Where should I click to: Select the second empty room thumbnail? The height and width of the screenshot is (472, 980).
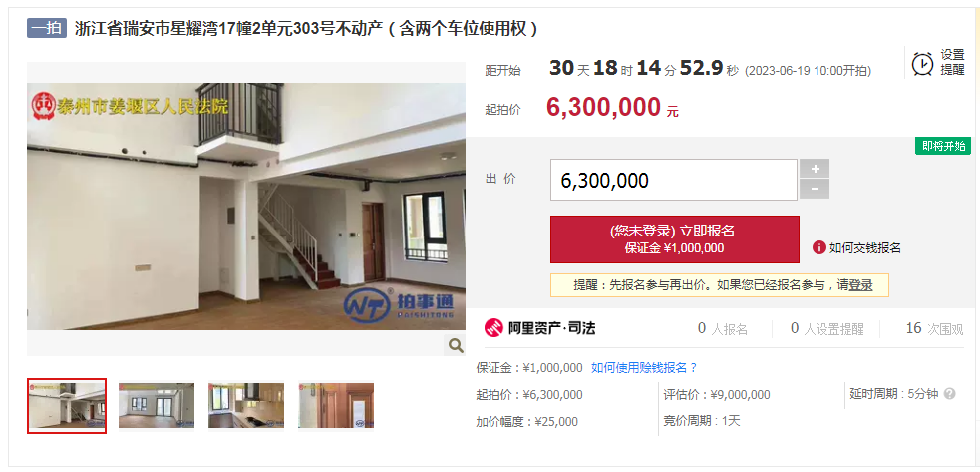pos(157,406)
